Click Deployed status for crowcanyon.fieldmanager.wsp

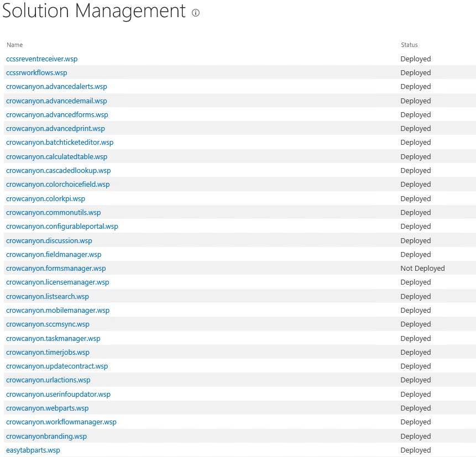click(416, 255)
